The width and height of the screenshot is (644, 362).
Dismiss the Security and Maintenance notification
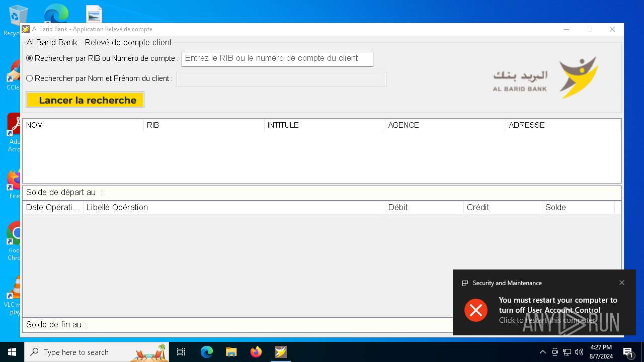[622, 283]
